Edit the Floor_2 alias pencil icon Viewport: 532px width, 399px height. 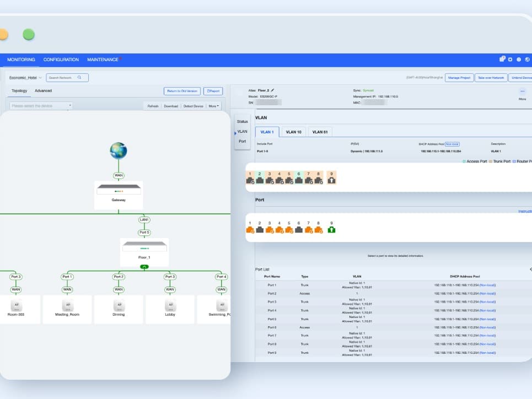click(272, 90)
